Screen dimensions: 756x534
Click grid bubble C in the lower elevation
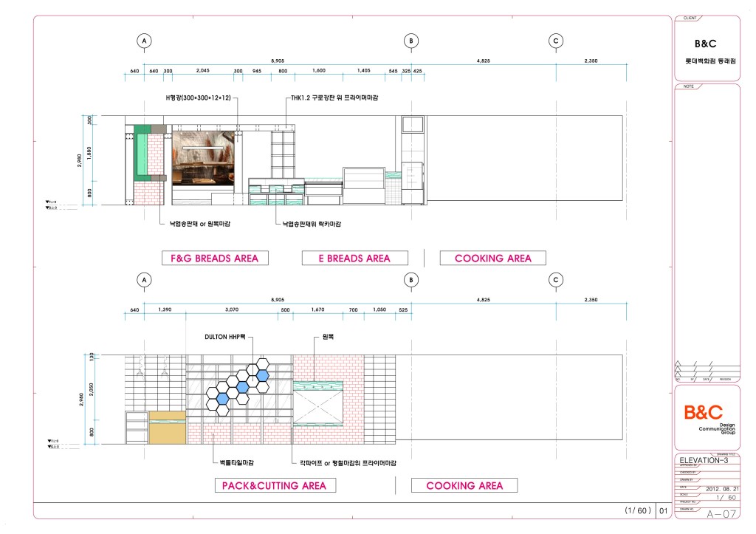click(x=556, y=280)
